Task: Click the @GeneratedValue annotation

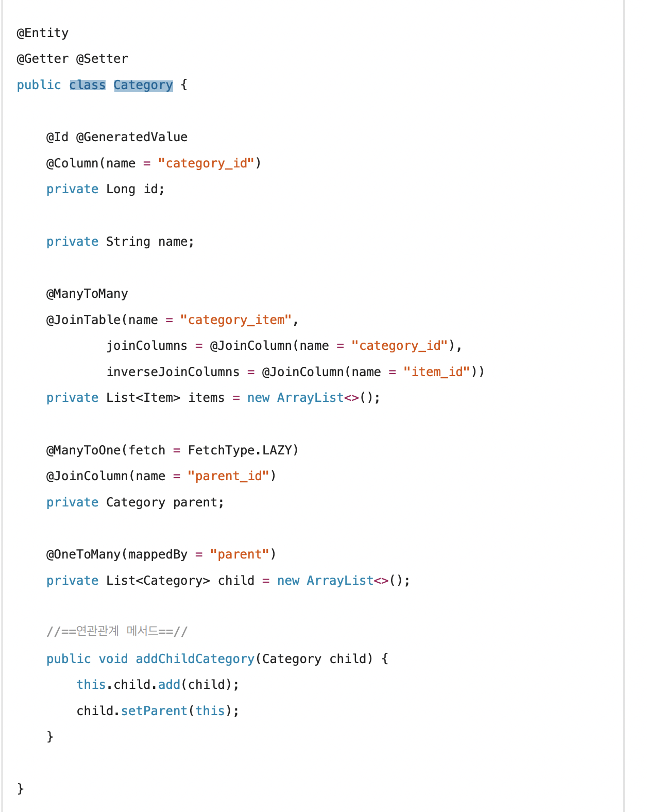Action: [x=132, y=137]
